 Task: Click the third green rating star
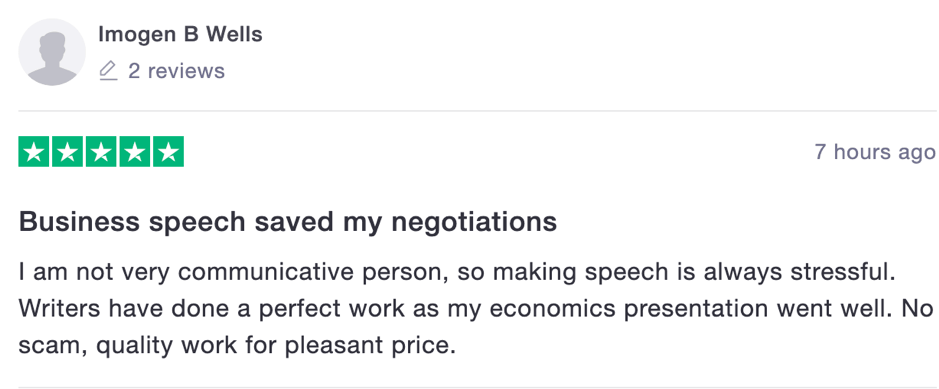click(x=101, y=151)
